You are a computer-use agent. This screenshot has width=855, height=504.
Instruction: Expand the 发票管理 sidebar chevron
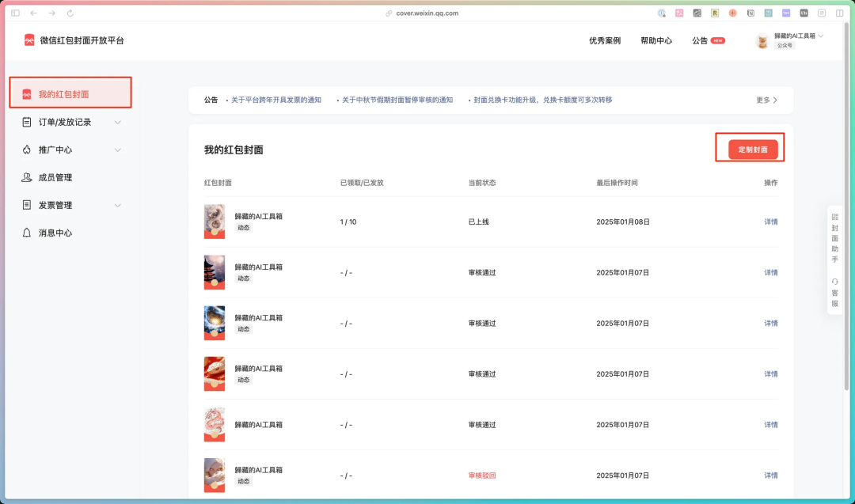click(x=118, y=206)
